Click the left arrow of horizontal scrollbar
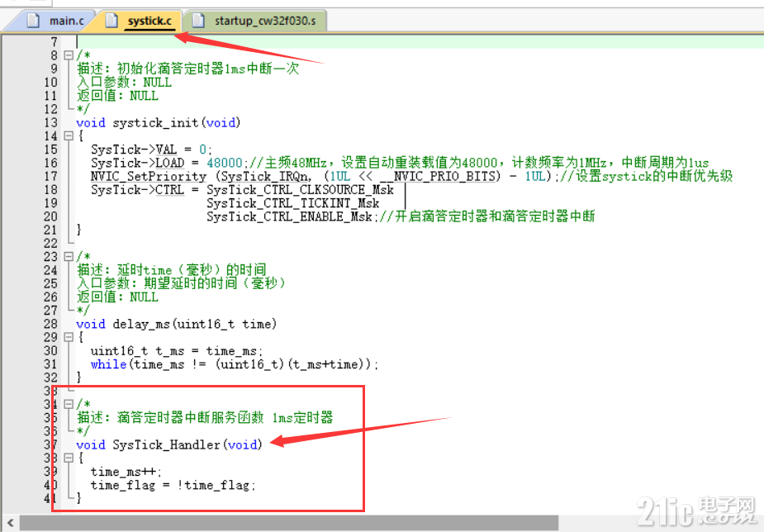764x532 pixels. point(10,524)
